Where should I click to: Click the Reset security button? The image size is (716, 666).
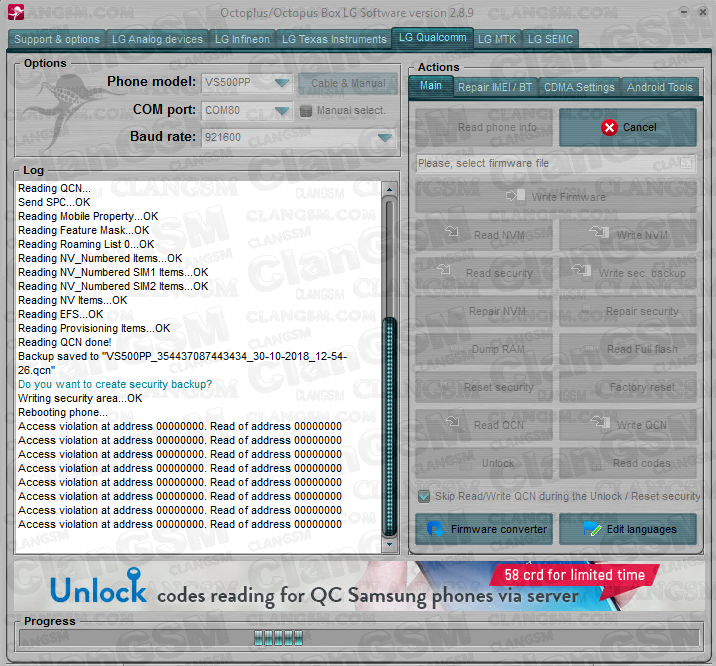484,387
